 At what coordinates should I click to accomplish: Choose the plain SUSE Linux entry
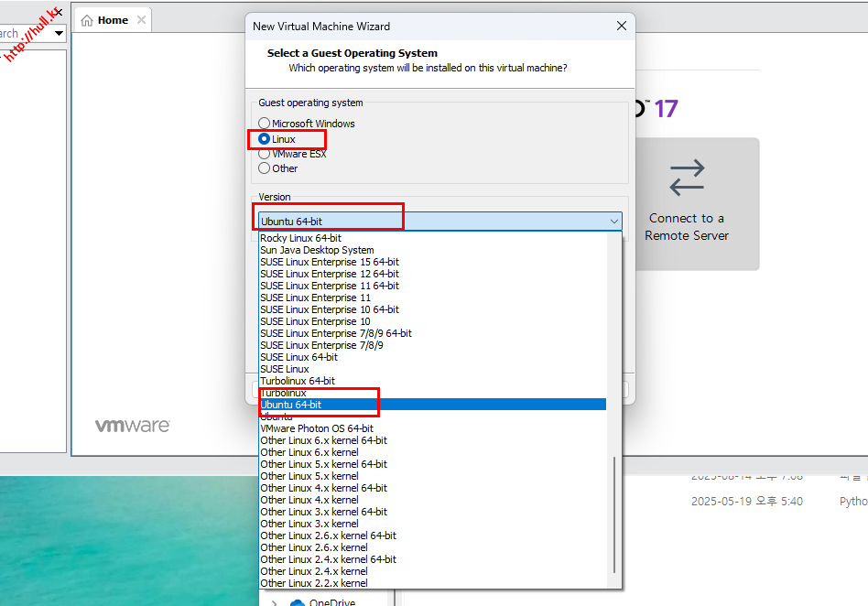[433, 369]
